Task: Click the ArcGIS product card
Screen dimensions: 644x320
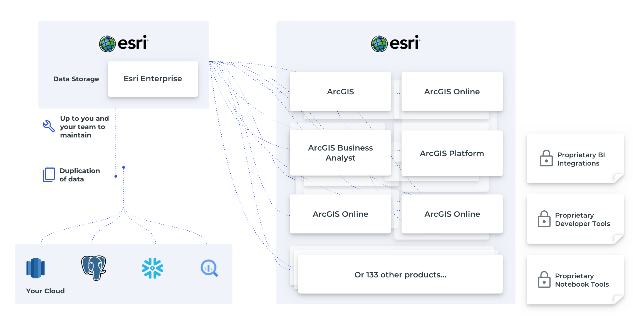Action: click(340, 92)
